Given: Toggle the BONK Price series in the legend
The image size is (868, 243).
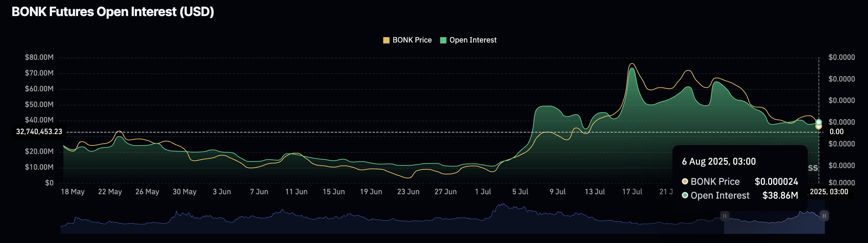Looking at the screenshot, I should point(407,40).
